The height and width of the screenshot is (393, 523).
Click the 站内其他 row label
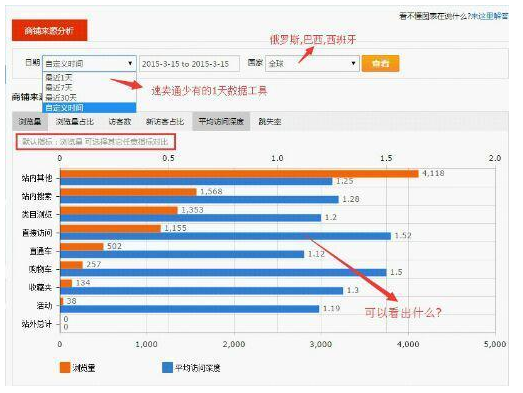point(37,178)
